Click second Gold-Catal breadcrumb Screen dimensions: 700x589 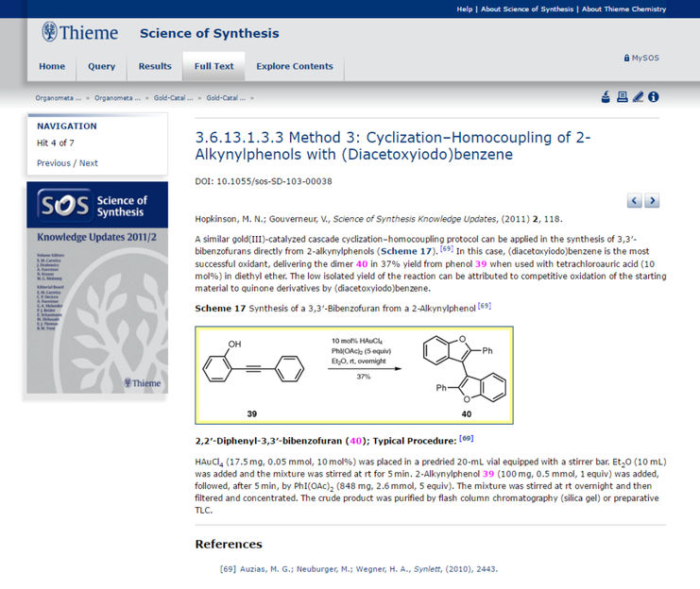226,98
